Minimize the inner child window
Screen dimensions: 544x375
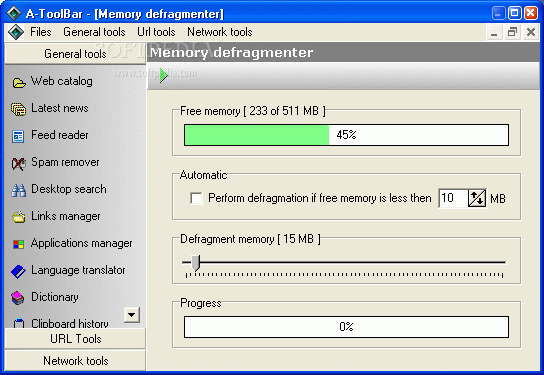(494, 32)
